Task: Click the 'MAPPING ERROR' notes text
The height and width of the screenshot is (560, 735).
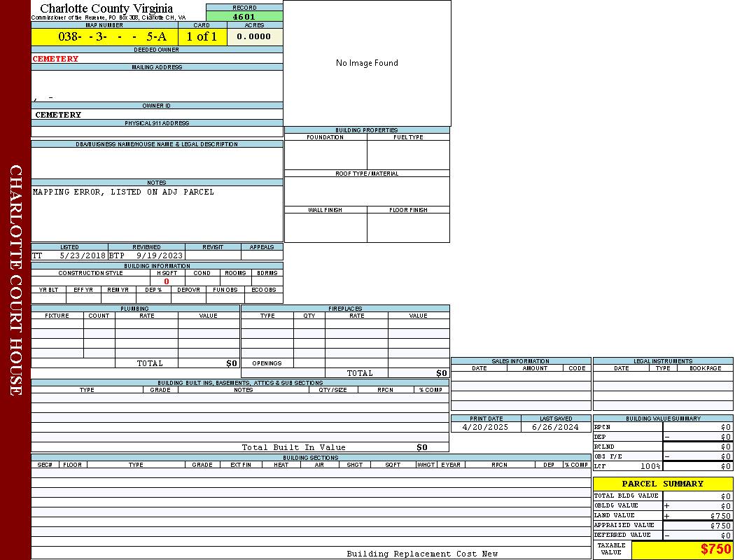Action: pos(123,192)
